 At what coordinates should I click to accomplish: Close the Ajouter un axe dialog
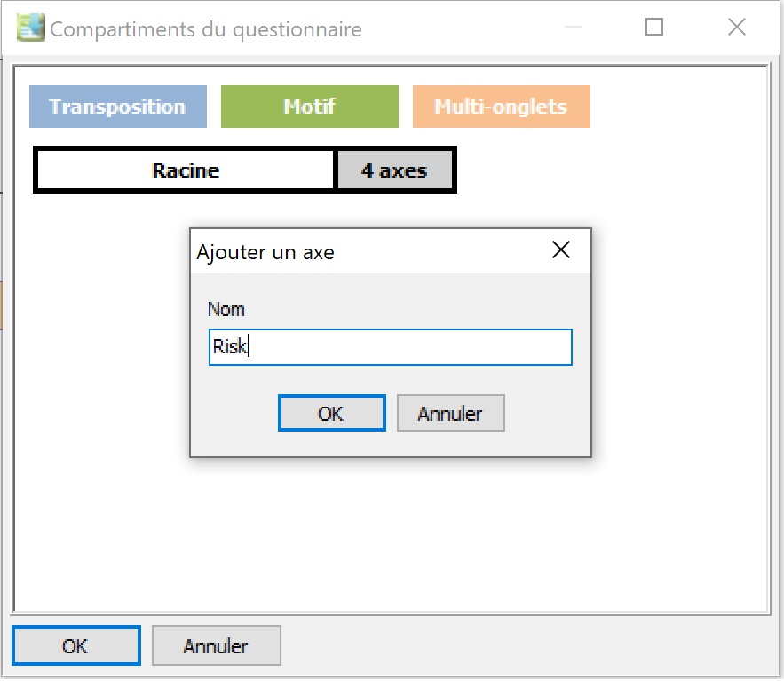coord(561,250)
